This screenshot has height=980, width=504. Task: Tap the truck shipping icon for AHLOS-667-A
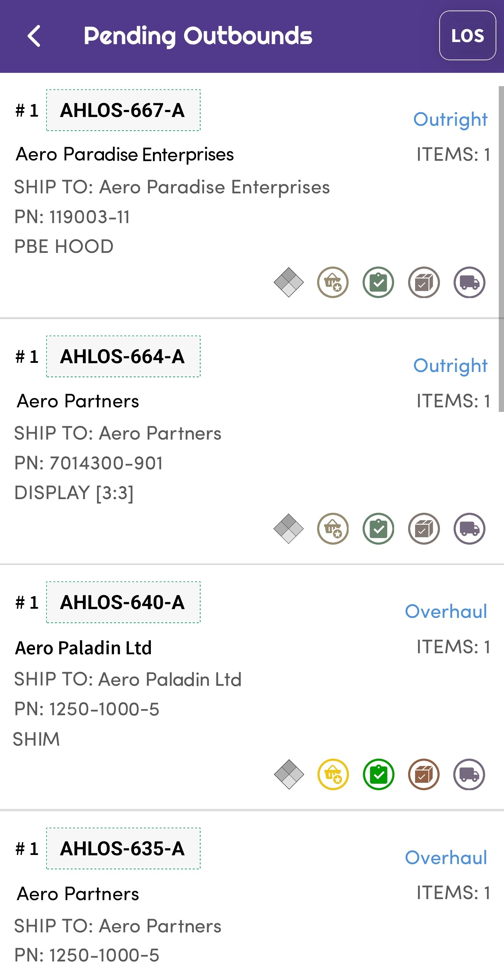tap(469, 282)
